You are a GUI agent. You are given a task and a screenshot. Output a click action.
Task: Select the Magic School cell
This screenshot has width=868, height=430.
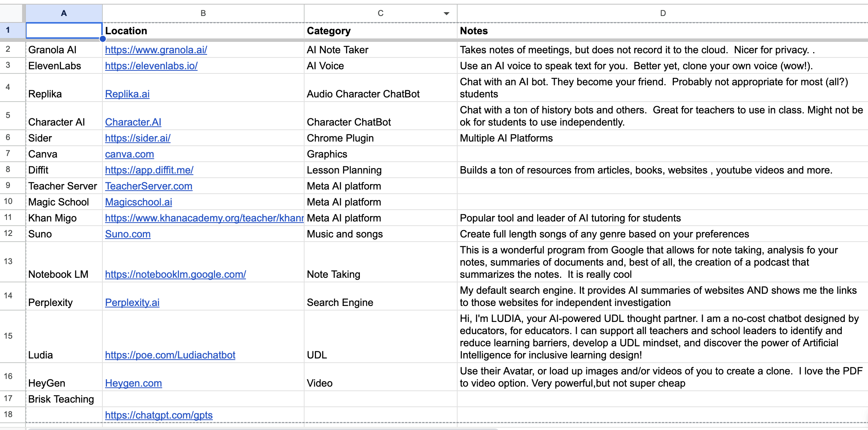tap(64, 202)
